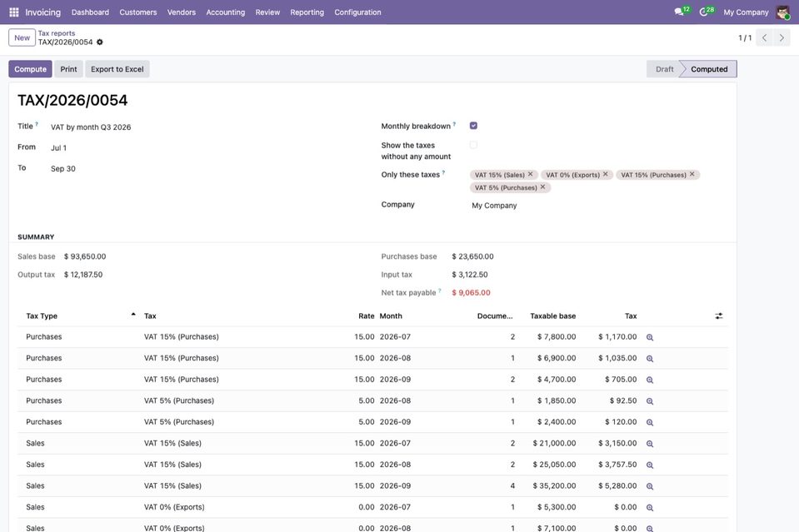799x532 pixels.
Task: Click Export to Excel
Action: click(x=117, y=69)
